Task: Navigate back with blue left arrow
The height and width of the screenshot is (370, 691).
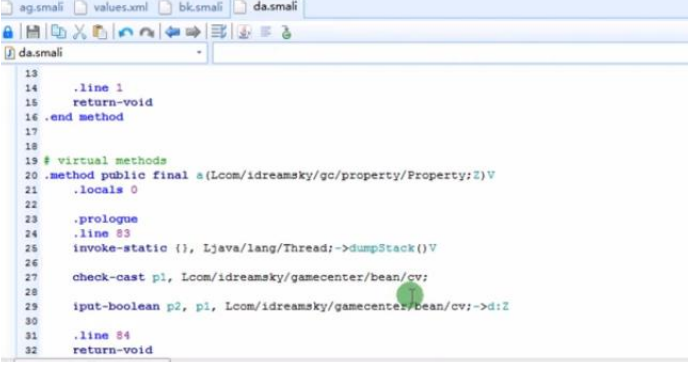Action: pyautogui.click(x=172, y=32)
